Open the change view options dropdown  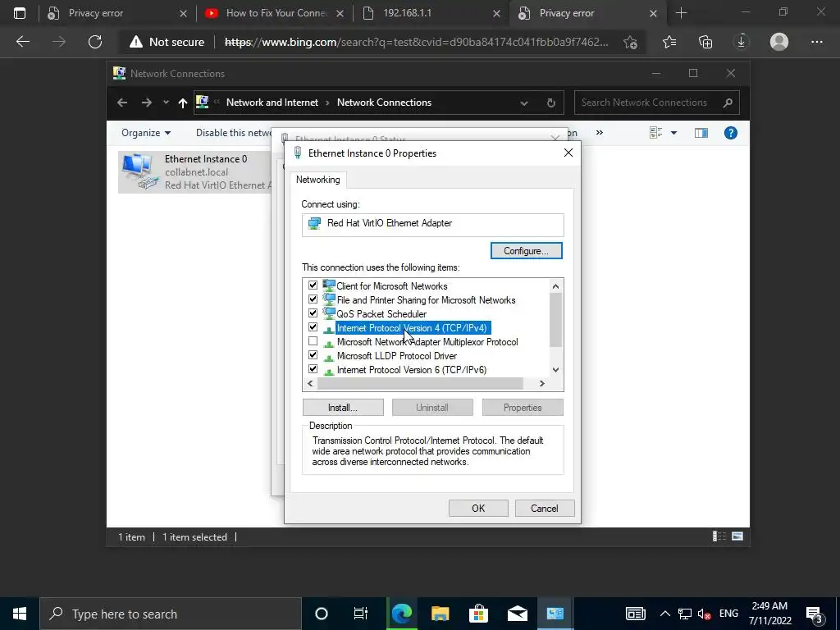(674, 133)
